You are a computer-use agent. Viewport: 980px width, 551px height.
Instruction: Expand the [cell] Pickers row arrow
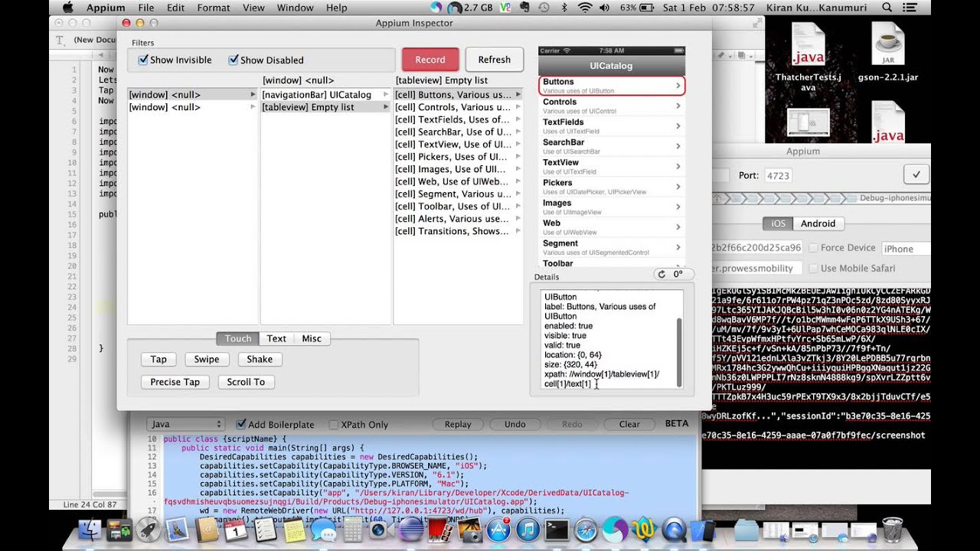[518, 157]
